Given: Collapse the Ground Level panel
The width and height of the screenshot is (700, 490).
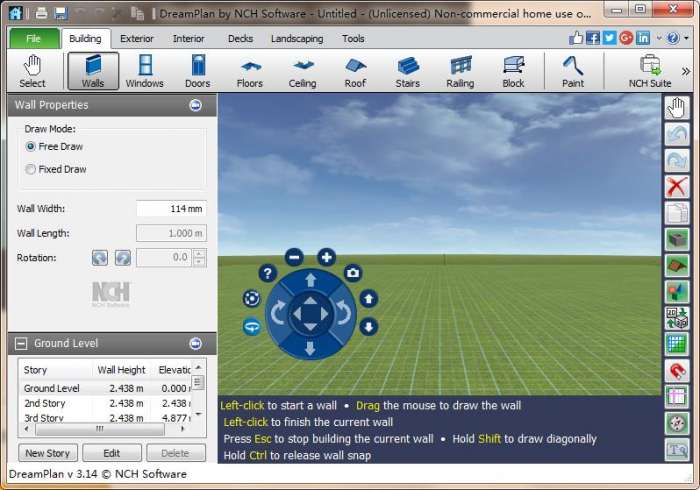Looking at the screenshot, I should (21, 343).
